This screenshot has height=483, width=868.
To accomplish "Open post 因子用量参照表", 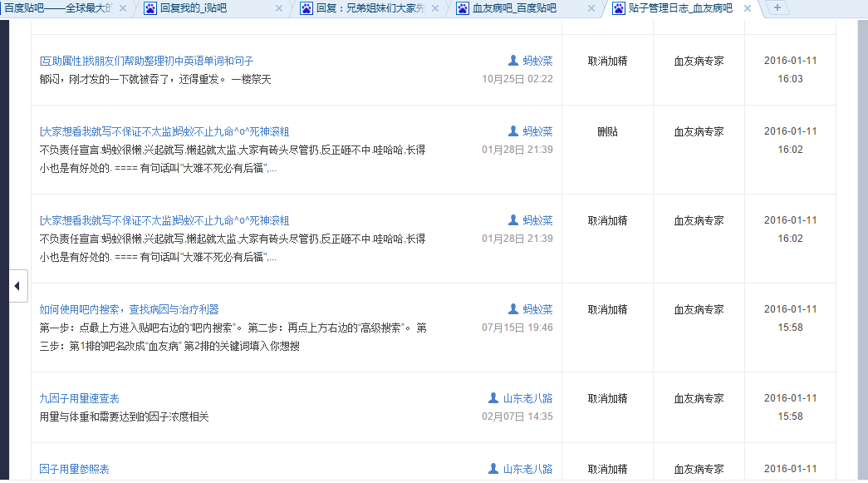I will [74, 469].
